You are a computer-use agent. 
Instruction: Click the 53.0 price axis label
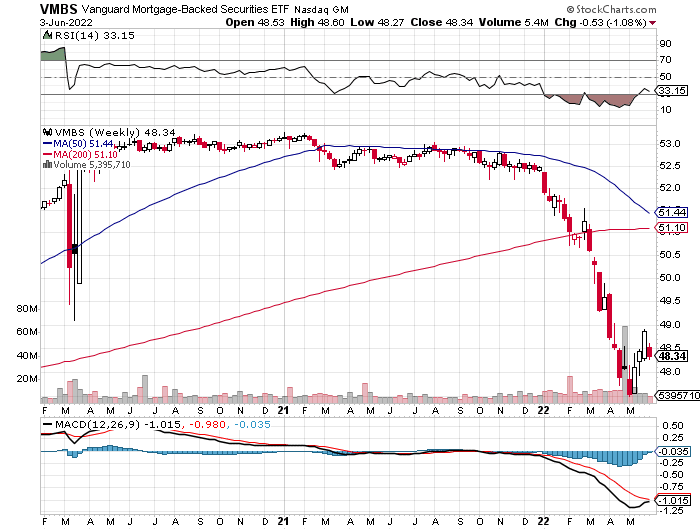coord(670,144)
